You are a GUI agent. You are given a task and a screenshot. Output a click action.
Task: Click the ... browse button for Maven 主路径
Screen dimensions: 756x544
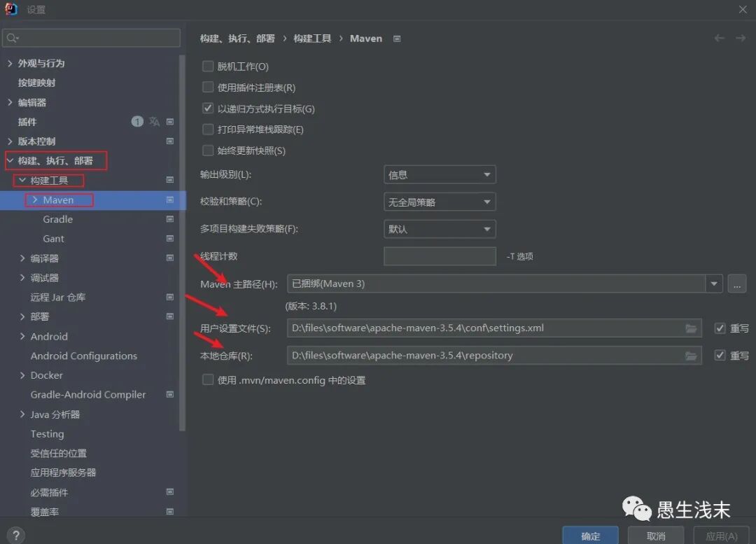pyautogui.click(x=736, y=284)
